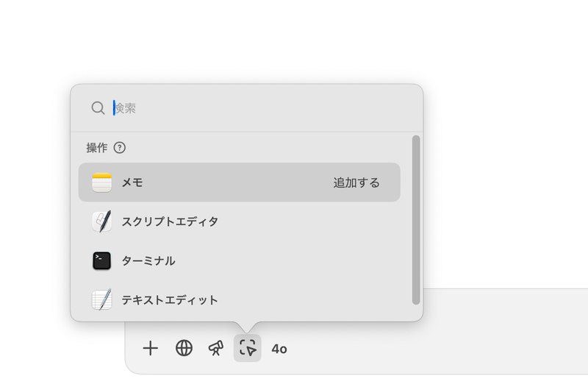Toggle the telescope deep research icon
The image size is (588, 387).
[215, 348]
